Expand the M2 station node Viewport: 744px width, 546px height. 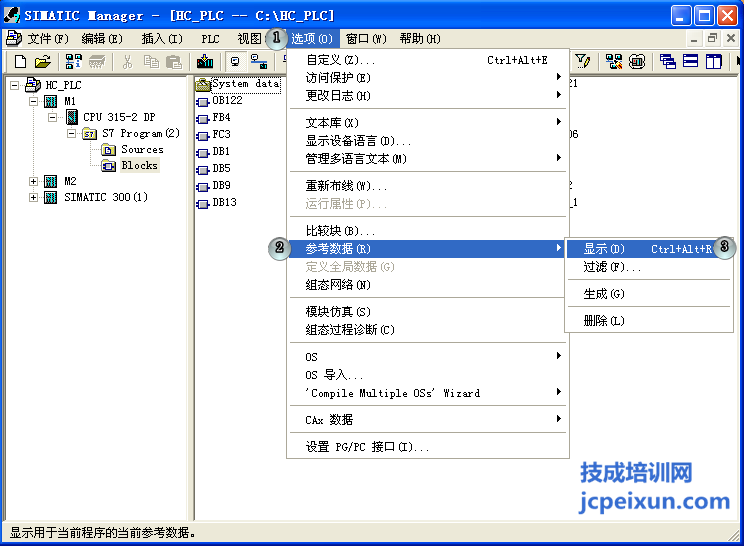pos(33,181)
